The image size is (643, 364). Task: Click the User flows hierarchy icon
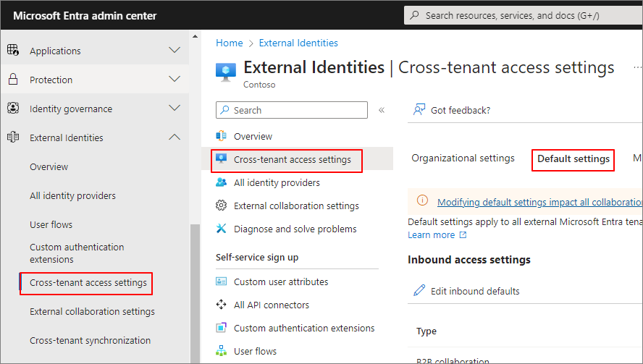pyautogui.click(x=221, y=351)
